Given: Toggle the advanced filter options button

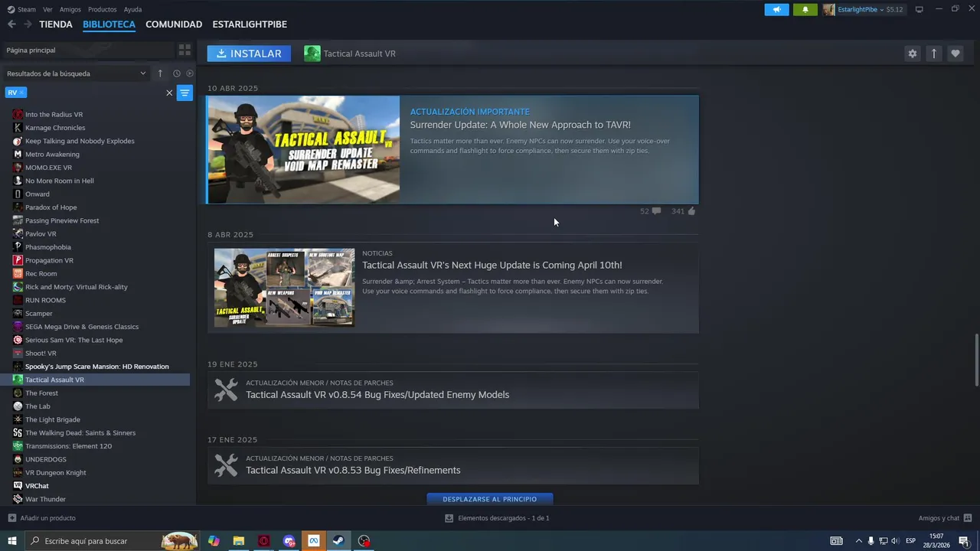Looking at the screenshot, I should pyautogui.click(x=185, y=93).
